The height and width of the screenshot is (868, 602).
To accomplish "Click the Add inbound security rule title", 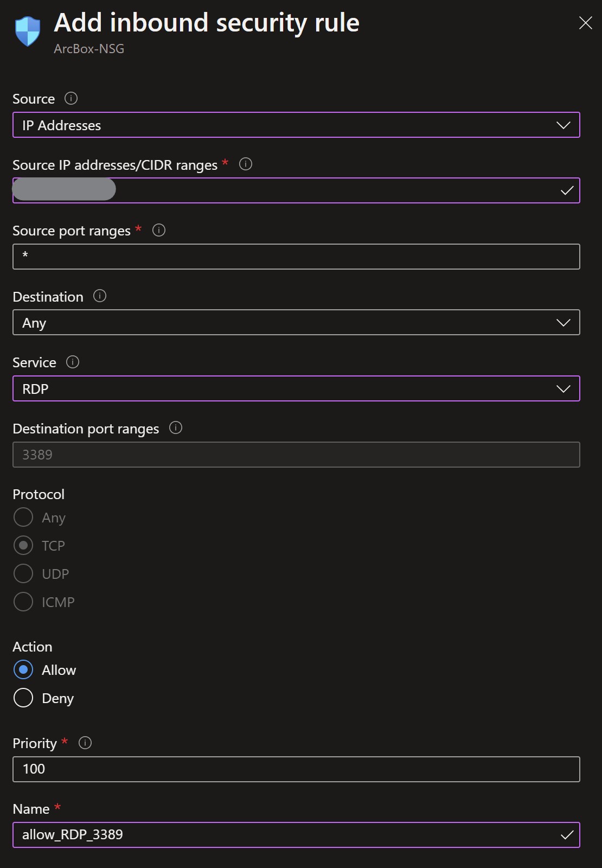I will (x=207, y=23).
